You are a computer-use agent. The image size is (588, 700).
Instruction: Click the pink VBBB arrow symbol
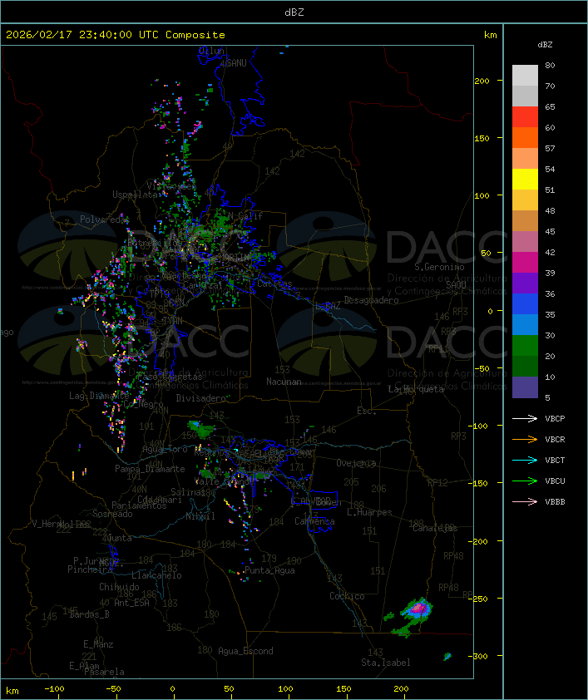tap(525, 502)
